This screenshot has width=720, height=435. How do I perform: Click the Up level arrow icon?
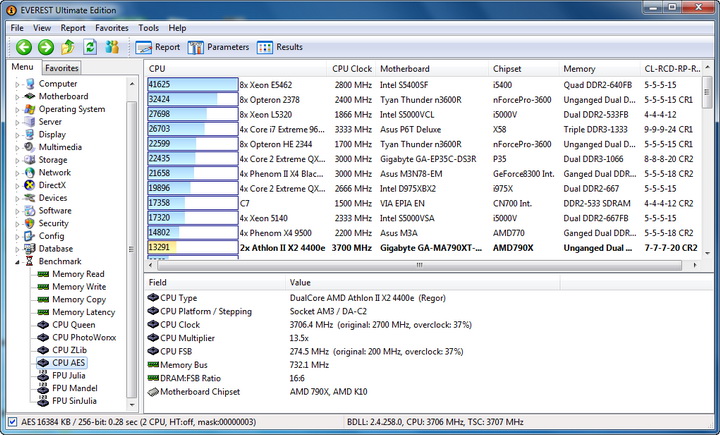(x=68, y=47)
